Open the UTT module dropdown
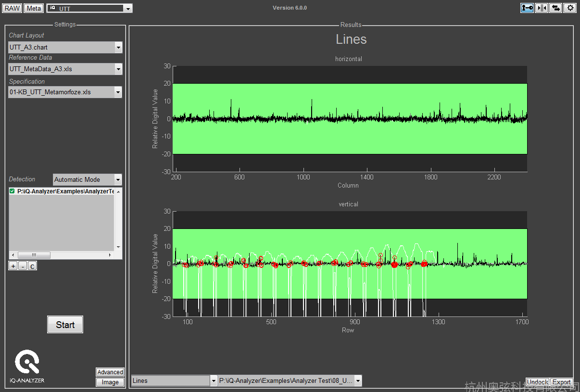 127,9
